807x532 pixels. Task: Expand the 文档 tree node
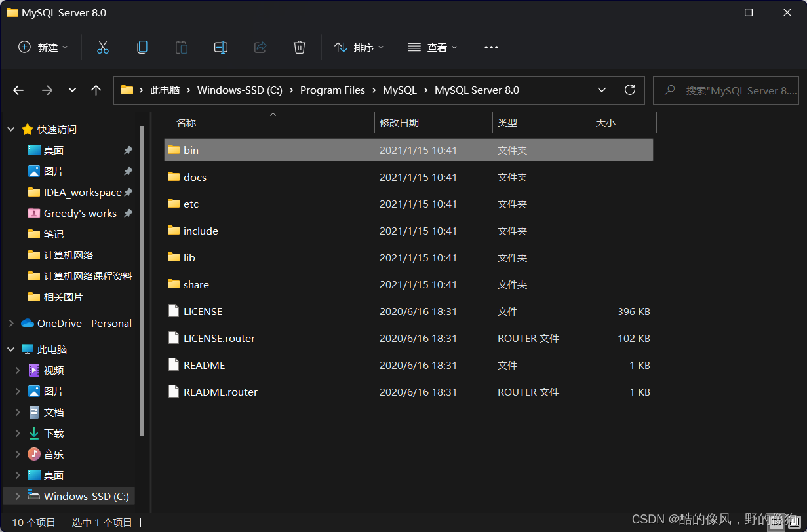(x=18, y=412)
